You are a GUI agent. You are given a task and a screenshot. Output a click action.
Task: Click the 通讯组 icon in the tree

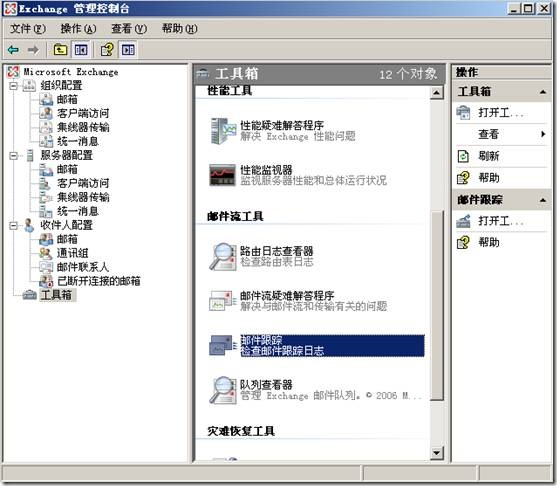[46, 253]
